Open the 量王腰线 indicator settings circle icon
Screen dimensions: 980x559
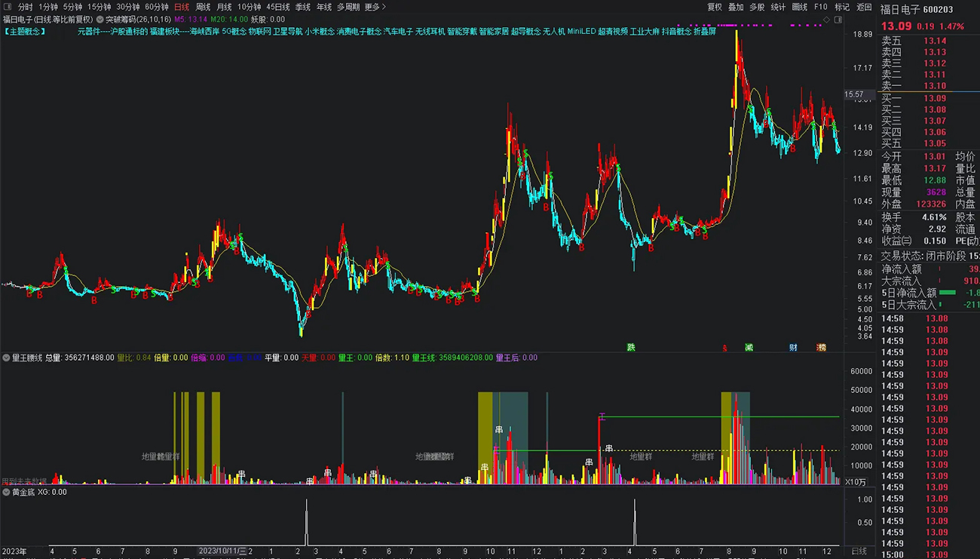point(7,358)
